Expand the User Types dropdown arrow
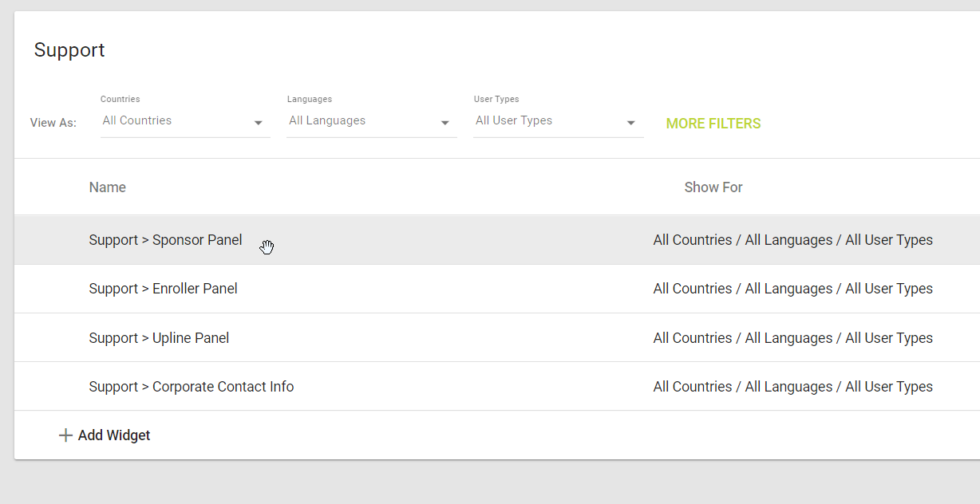980x504 pixels. pos(631,123)
